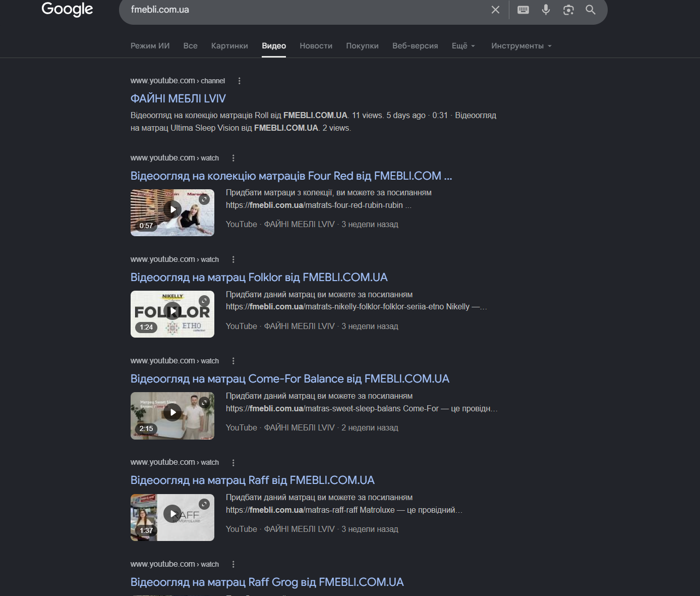
Task: Click 'YouTube · ФАЙНІ МЕБЛІ LVIV · 2 недели назад'
Action: (312, 427)
